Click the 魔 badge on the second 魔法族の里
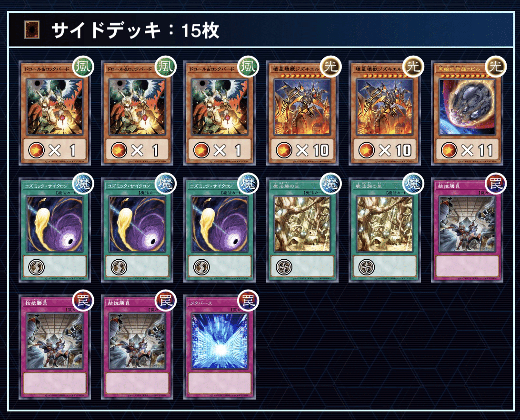Viewport: 520px width, 420px height. point(413,184)
